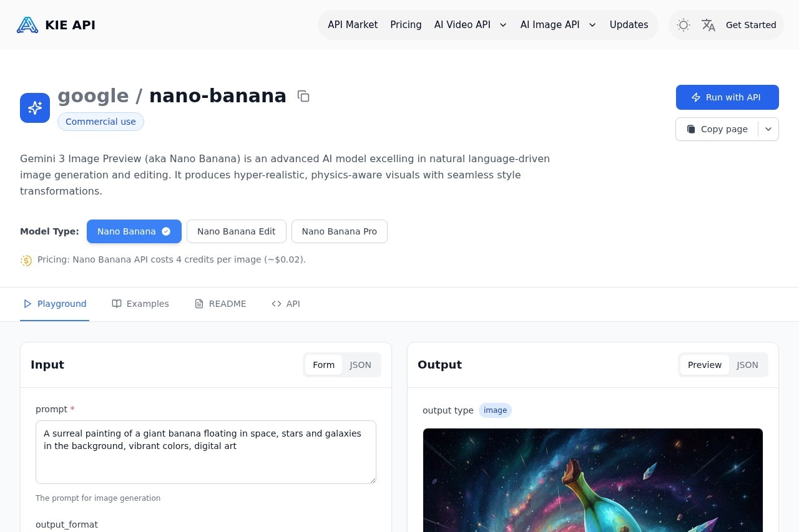799x532 pixels.
Task: Open the Examples tab
Action: [140, 304]
